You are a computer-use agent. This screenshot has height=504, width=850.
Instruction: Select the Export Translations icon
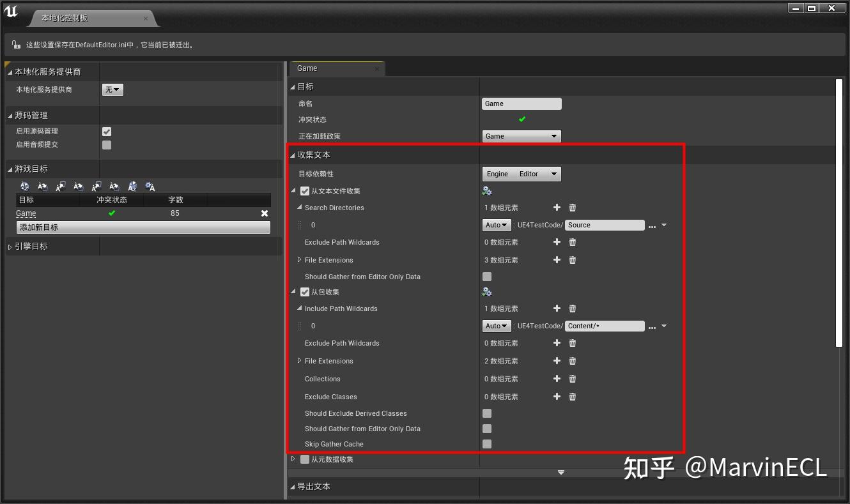[61, 186]
